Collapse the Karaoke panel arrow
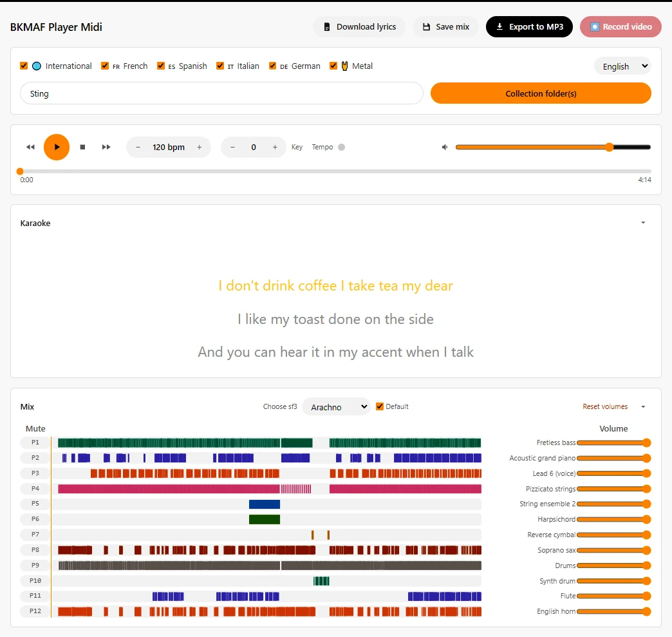 coord(643,223)
